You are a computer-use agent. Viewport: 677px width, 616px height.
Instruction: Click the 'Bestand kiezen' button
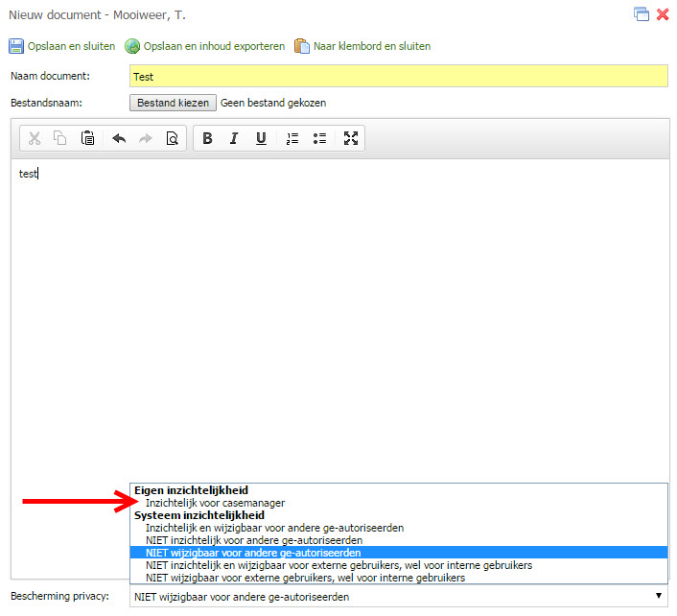tap(173, 103)
